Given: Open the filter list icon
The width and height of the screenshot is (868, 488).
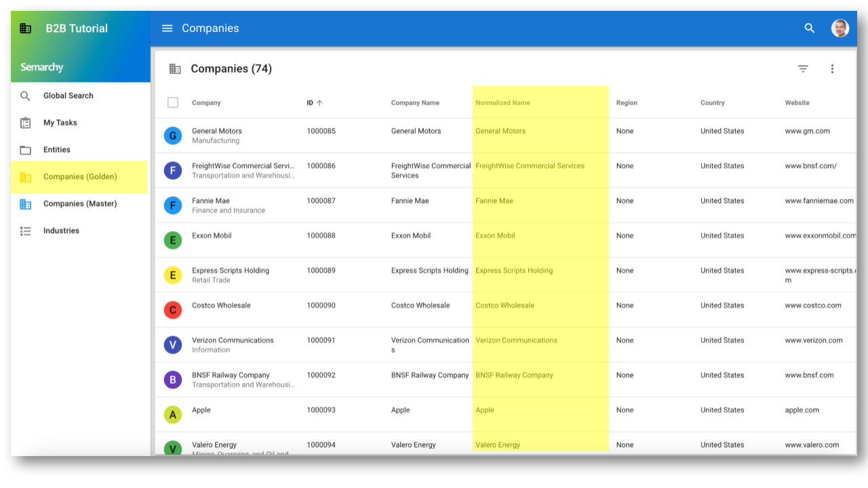Looking at the screenshot, I should pos(803,68).
